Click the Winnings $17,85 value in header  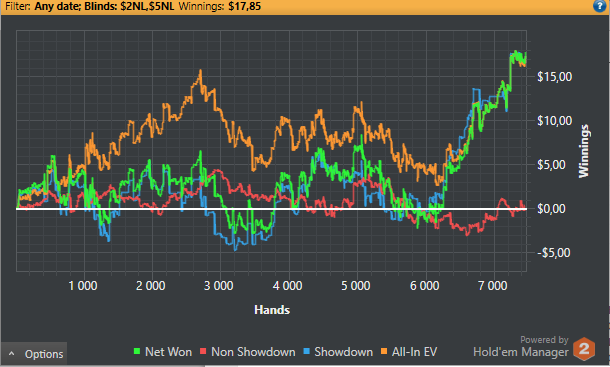pyautogui.click(x=245, y=6)
